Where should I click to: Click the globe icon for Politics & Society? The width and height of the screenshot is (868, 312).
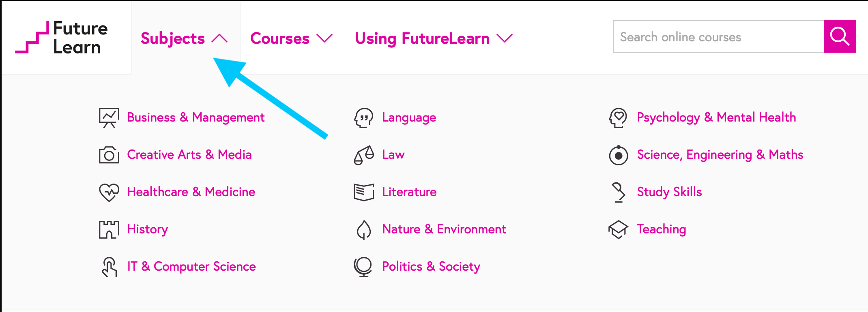(x=363, y=267)
